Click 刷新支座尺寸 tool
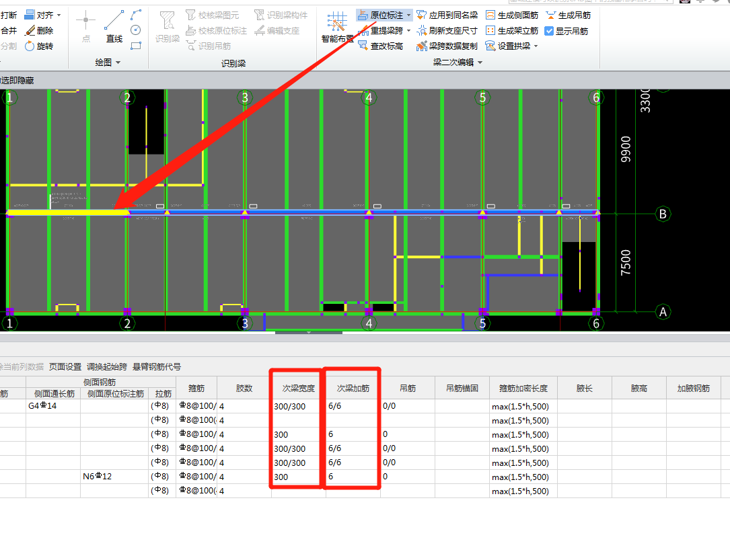Screen dimensions: 730x560 click(x=447, y=31)
